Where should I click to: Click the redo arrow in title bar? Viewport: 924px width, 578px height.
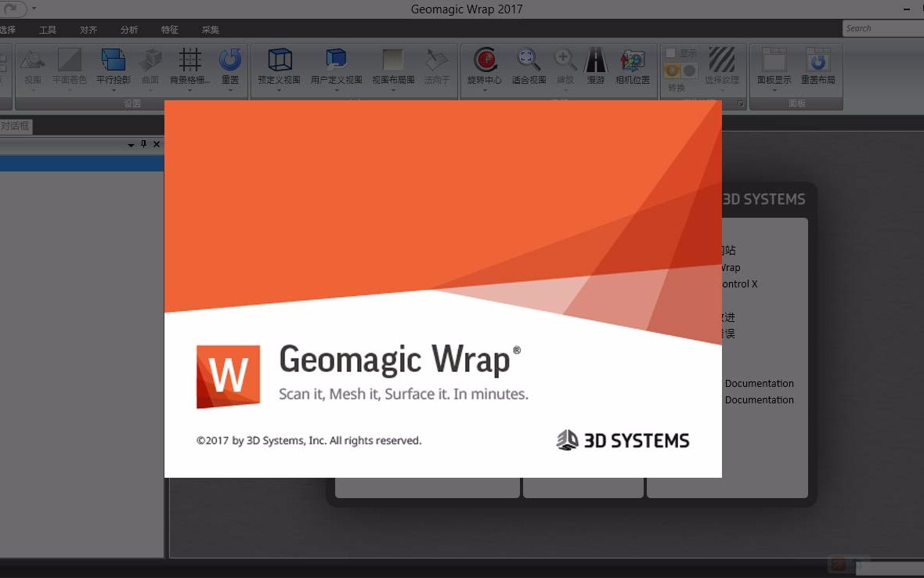11,9
